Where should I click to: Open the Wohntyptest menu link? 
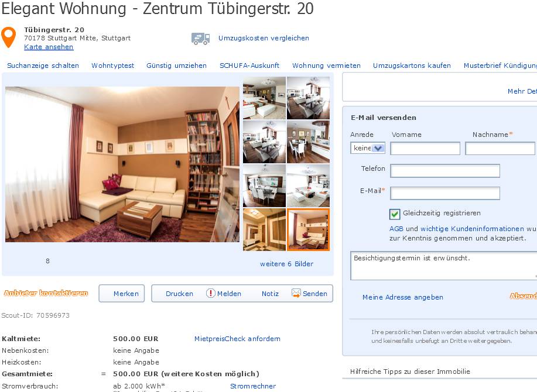point(112,66)
